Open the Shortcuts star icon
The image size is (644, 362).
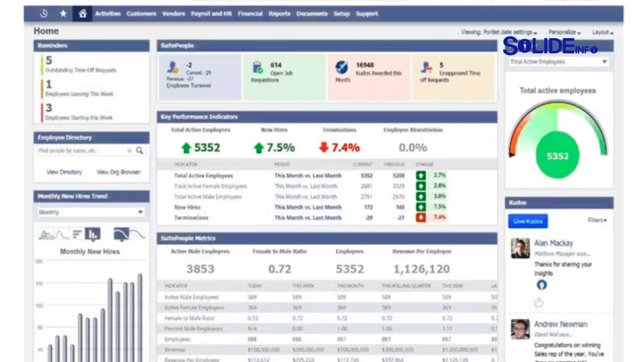click(x=63, y=14)
